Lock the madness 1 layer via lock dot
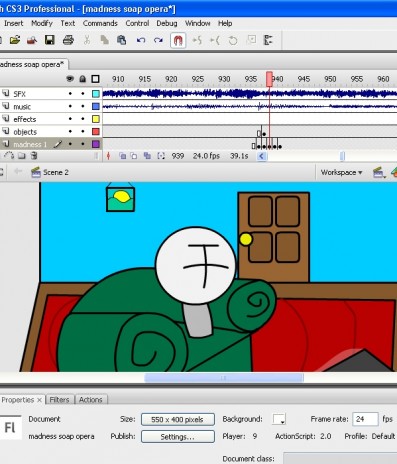 point(83,144)
